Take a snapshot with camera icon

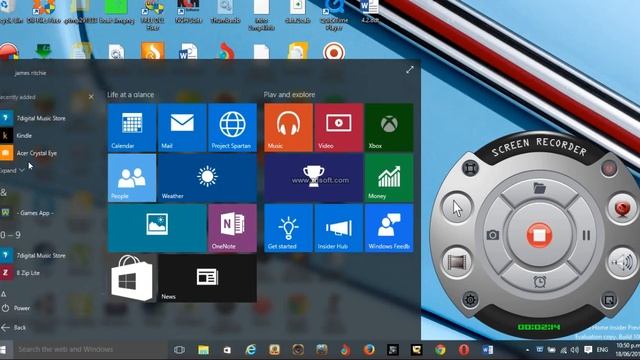(x=493, y=235)
